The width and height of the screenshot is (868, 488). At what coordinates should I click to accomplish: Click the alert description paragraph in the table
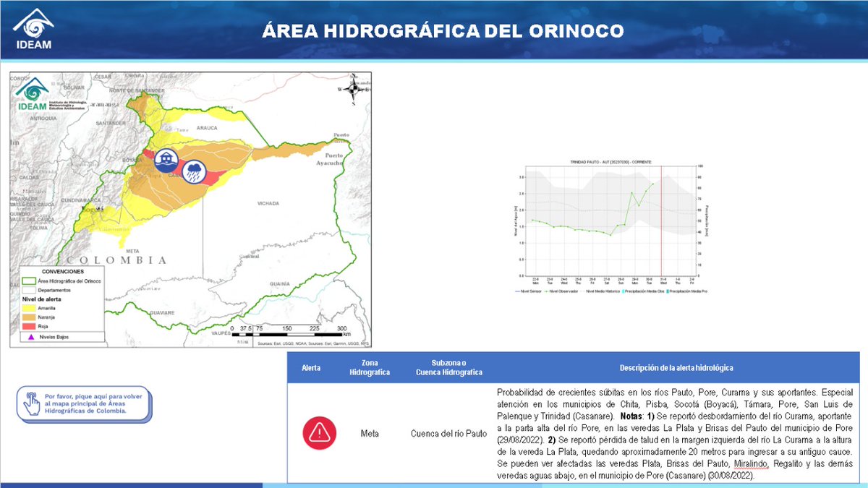pos(675,434)
